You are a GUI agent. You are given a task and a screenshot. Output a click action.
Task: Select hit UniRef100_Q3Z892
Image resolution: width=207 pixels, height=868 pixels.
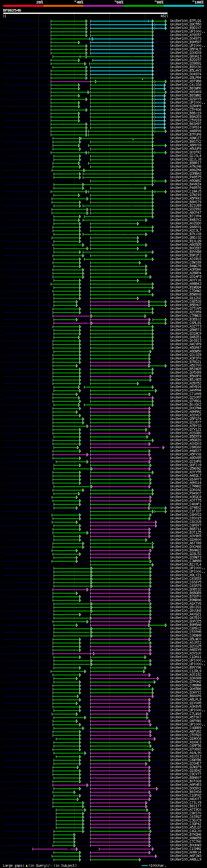point(186,209)
